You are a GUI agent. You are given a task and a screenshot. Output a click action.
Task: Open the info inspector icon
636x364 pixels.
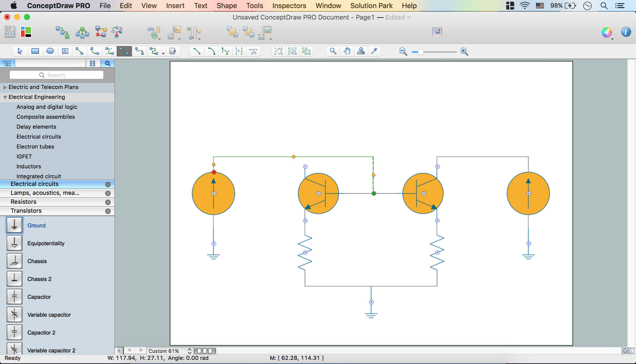[626, 32]
